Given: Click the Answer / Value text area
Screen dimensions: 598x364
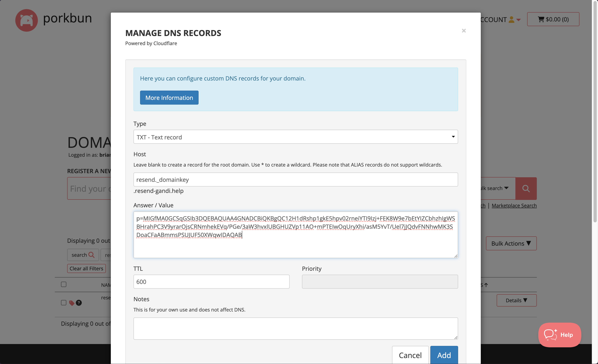Looking at the screenshot, I should click(296, 234).
